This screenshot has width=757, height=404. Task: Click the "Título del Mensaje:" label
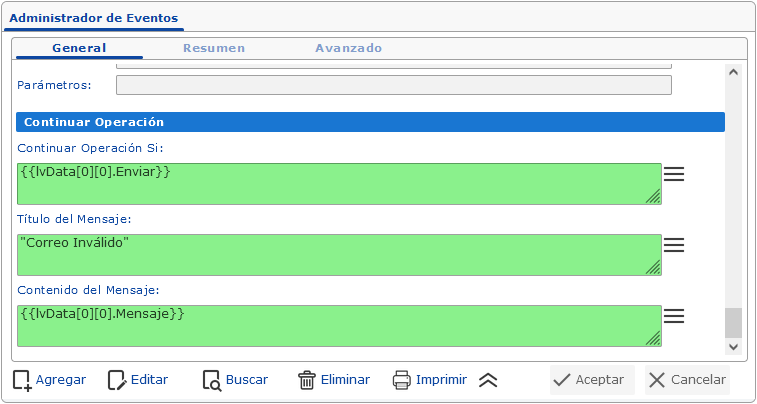coord(75,219)
